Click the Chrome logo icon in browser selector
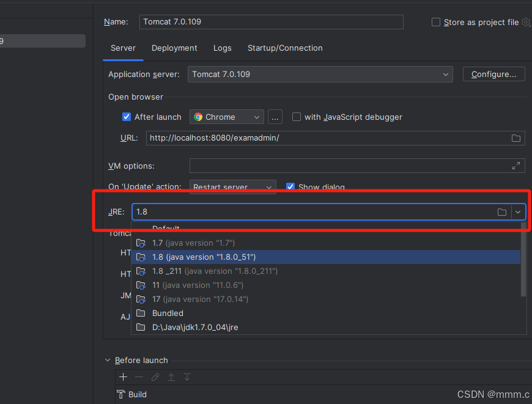This screenshot has width=532, height=404. coord(198,117)
